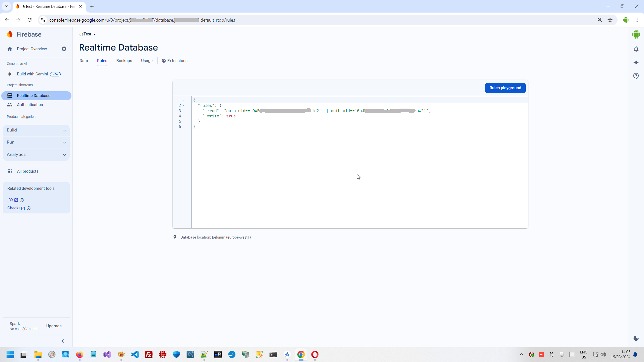Open Gemini sparkle icon in right rail
The height and width of the screenshot is (362, 644).
tap(636, 63)
